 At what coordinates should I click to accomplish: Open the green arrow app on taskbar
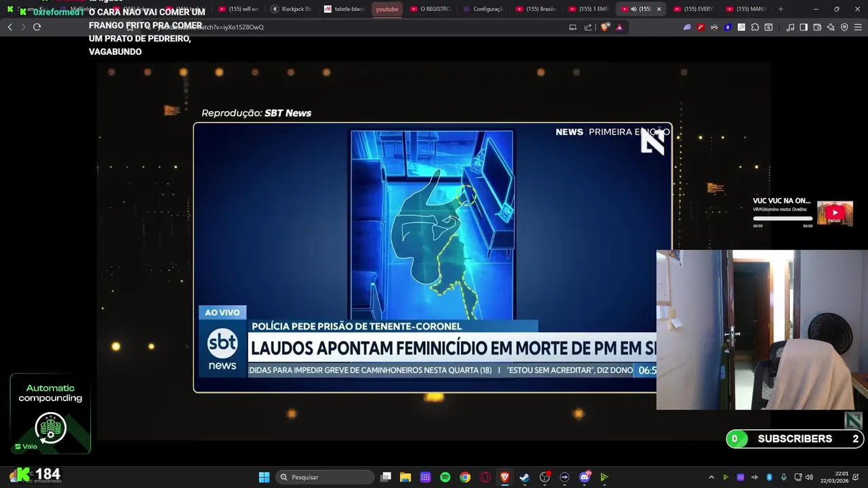coord(604,477)
